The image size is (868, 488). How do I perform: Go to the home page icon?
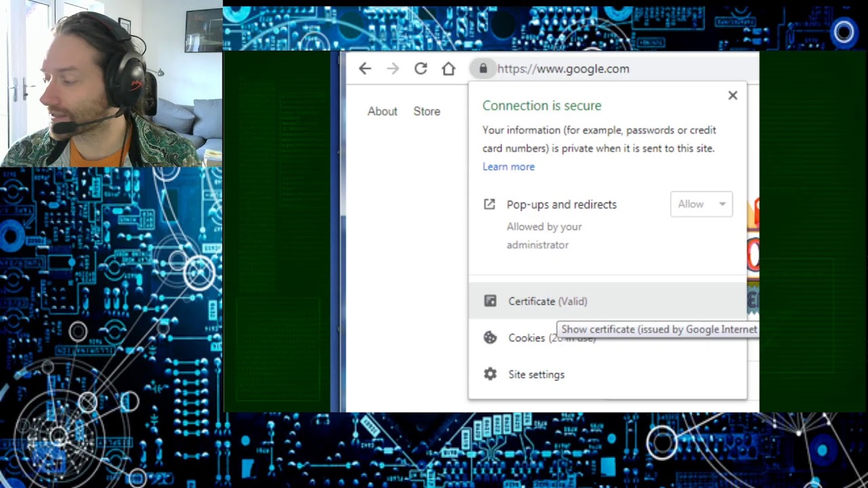(x=448, y=68)
